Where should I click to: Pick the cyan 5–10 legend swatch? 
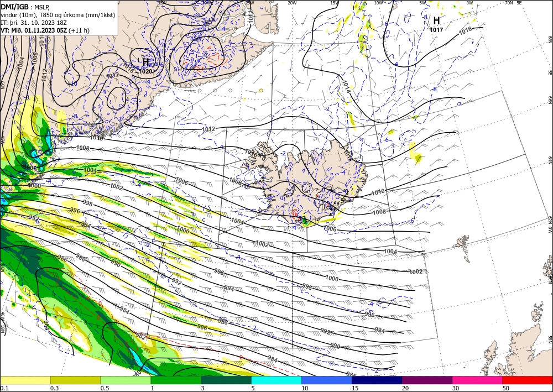click(x=276, y=380)
